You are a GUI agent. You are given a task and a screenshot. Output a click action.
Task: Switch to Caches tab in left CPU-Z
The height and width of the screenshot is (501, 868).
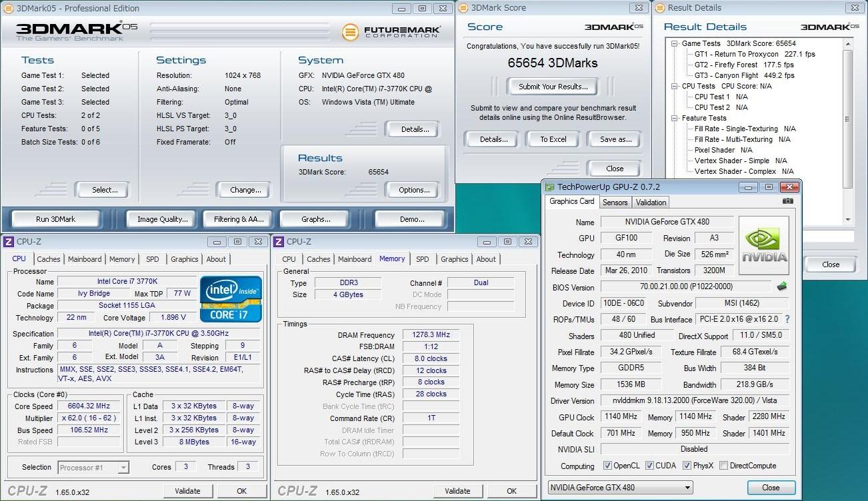point(48,259)
